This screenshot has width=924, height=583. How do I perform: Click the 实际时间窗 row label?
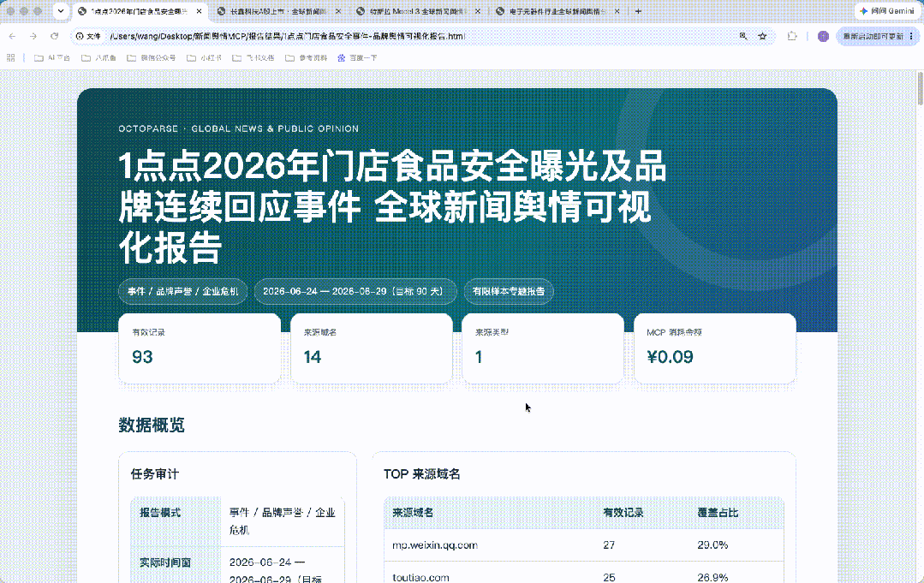coord(165,563)
